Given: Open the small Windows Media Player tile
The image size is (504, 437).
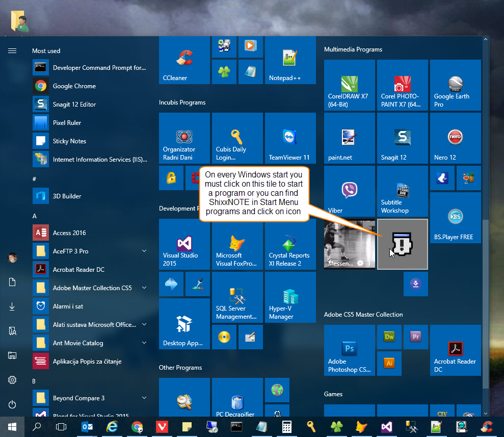Looking at the screenshot, I should pos(250,46).
